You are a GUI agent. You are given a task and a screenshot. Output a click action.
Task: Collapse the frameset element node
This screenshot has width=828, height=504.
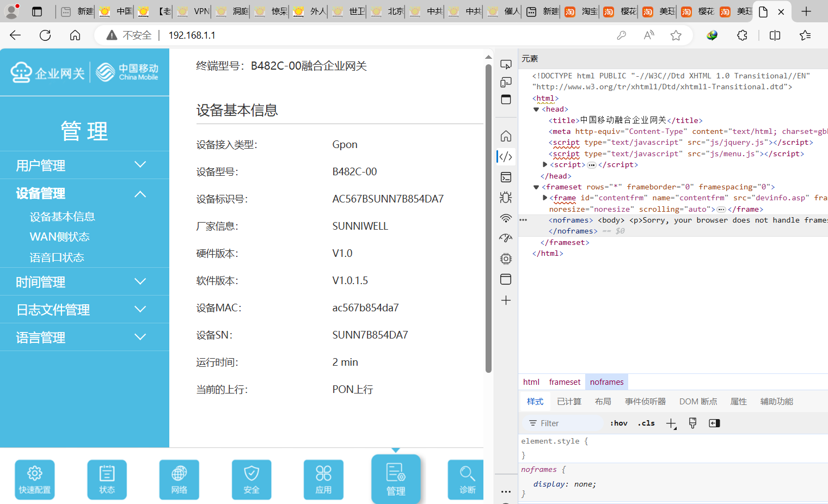[536, 187]
